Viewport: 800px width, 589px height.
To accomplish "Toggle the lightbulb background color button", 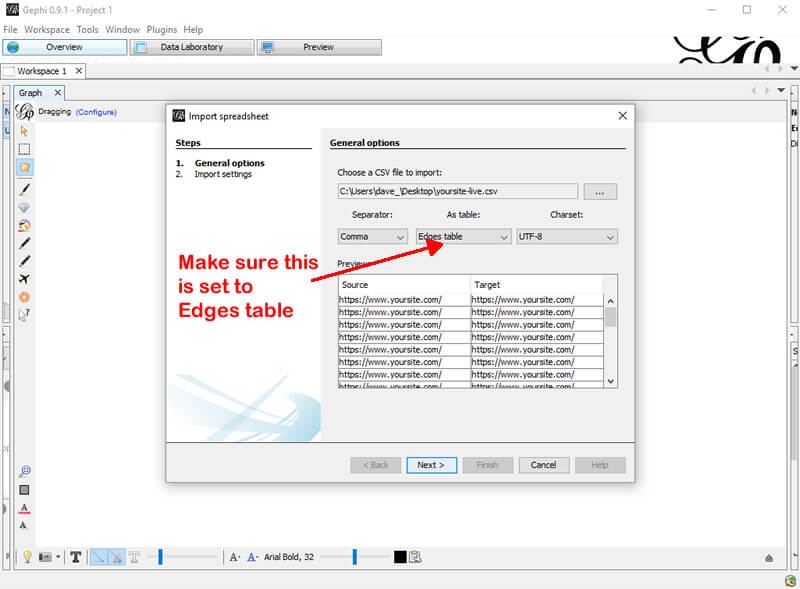I will click(27, 557).
